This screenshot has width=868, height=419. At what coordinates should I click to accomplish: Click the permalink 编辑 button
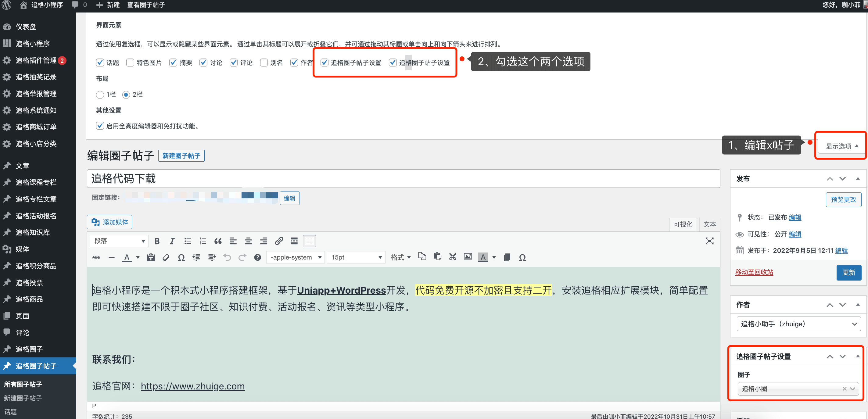(289, 199)
